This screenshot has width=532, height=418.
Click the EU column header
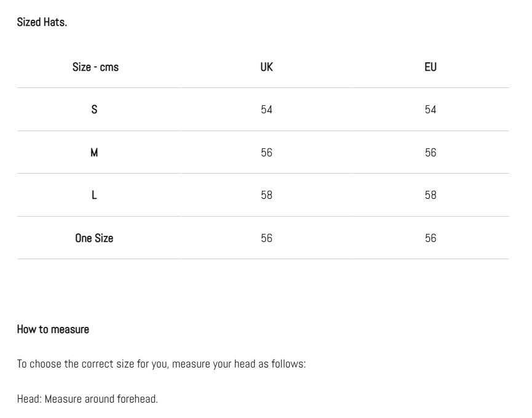(x=431, y=67)
